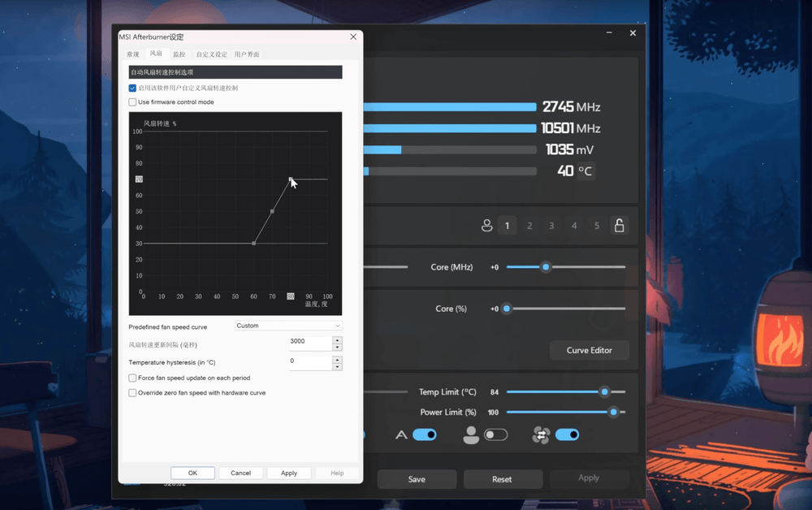Open Predefined fan speed curve dropdown
This screenshot has width=812, height=510.
point(288,326)
